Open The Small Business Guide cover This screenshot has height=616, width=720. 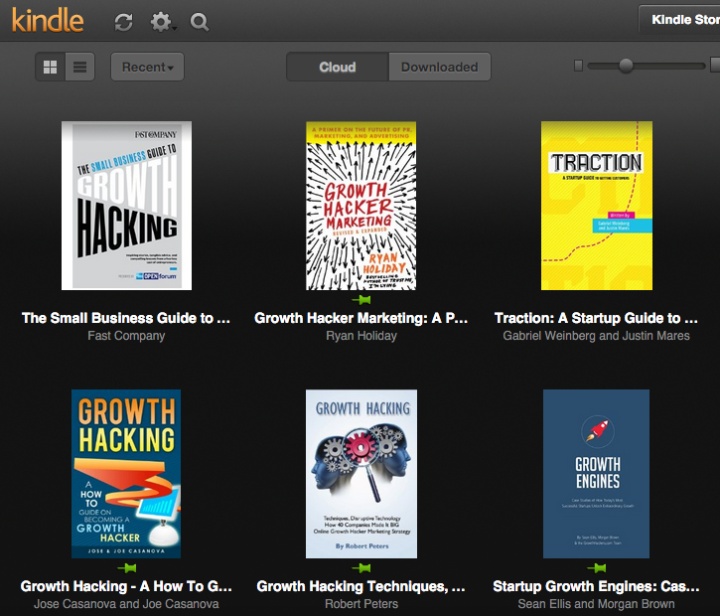[x=127, y=205]
